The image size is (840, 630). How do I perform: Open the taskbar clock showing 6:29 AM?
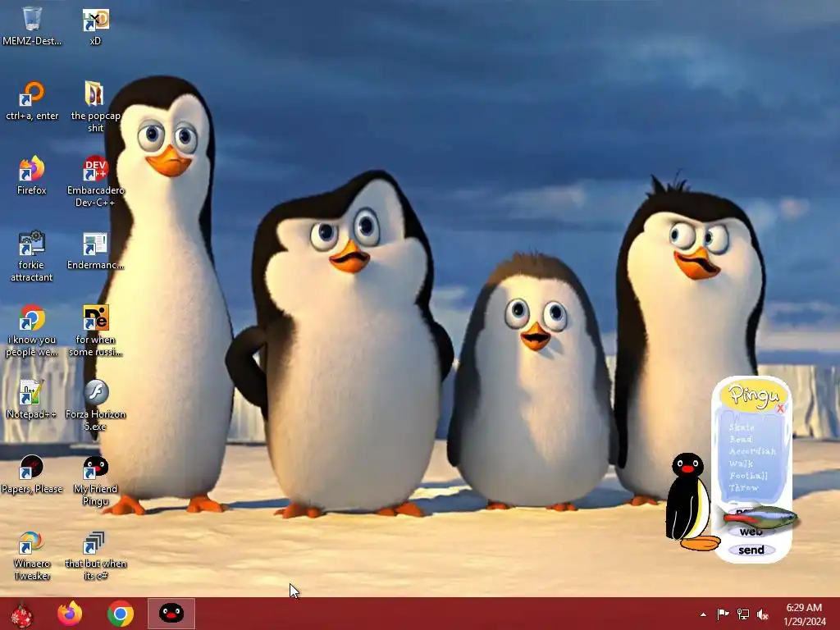(804, 614)
